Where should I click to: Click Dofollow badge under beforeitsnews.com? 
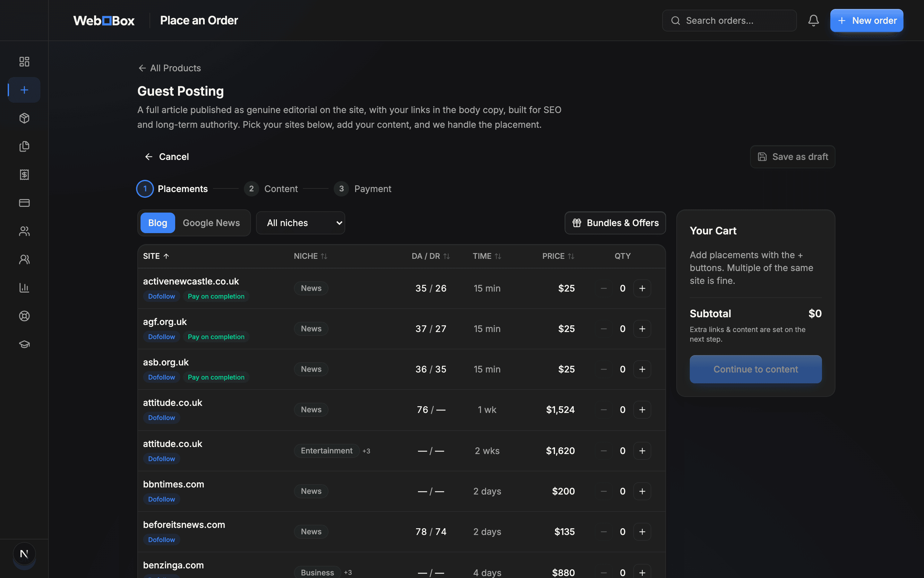(161, 540)
